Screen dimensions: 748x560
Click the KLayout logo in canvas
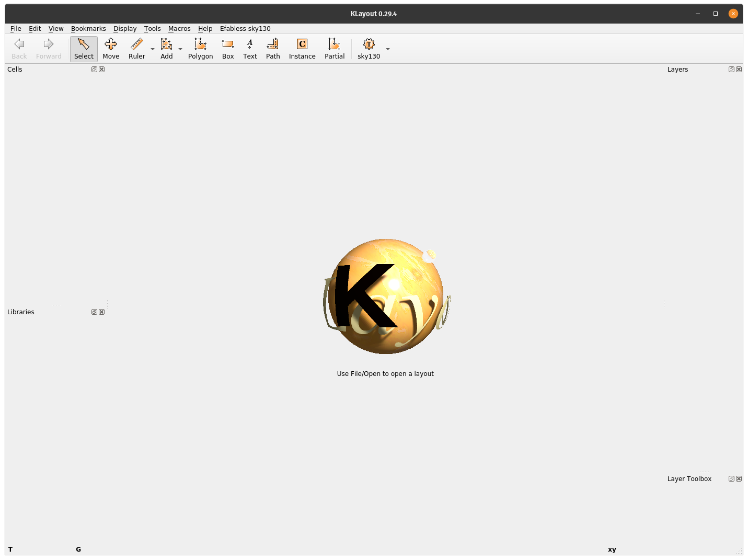(x=386, y=296)
